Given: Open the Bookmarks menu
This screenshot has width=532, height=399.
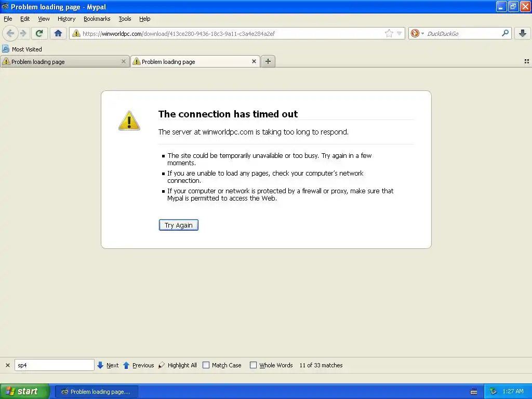Looking at the screenshot, I should (97, 19).
